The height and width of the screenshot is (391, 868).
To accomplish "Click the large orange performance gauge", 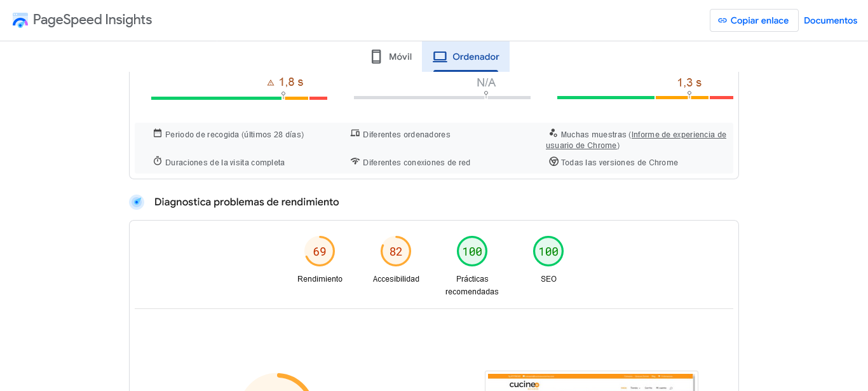I will (276, 383).
